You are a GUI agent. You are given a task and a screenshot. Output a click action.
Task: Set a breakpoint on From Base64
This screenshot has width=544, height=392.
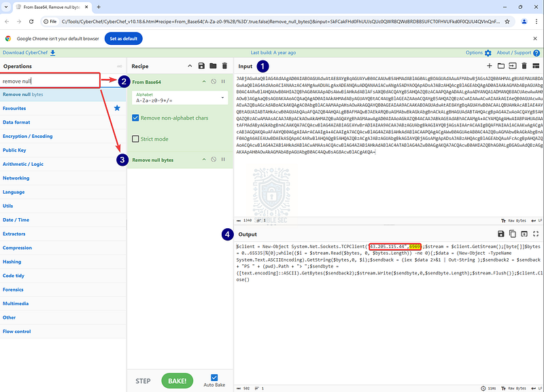click(x=223, y=82)
